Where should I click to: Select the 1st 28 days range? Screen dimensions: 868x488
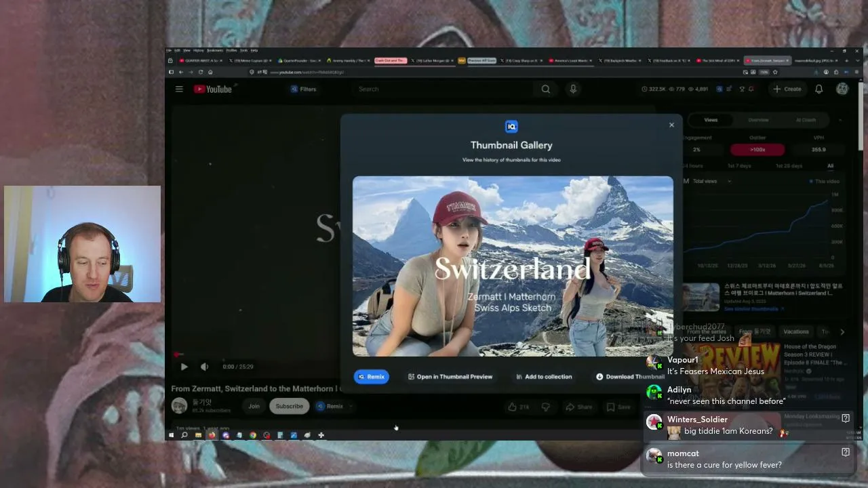click(789, 165)
